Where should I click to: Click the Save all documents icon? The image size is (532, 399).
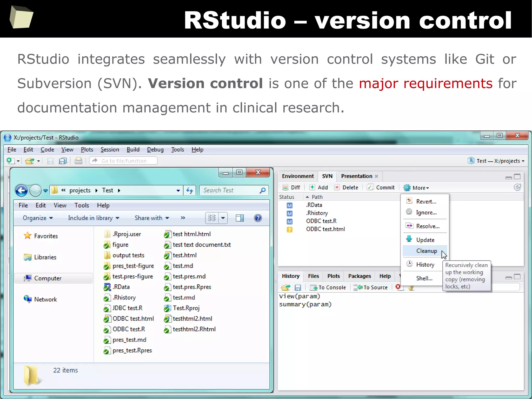63,161
